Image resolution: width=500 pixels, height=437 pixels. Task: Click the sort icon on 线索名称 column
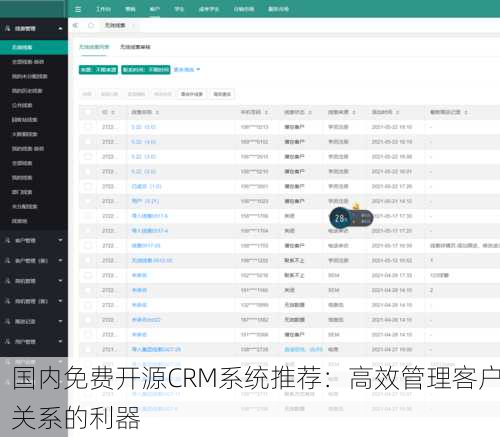tap(157, 112)
